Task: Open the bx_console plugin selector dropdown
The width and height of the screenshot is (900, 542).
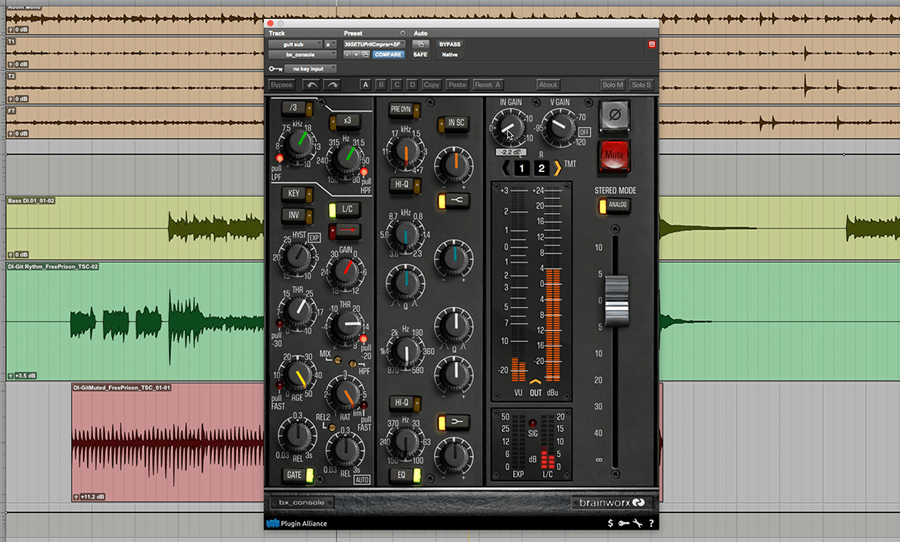Action: [302, 55]
